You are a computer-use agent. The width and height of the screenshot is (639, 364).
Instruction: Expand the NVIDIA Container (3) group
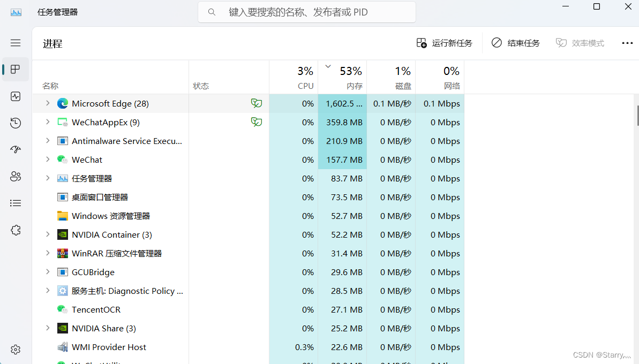click(x=48, y=234)
